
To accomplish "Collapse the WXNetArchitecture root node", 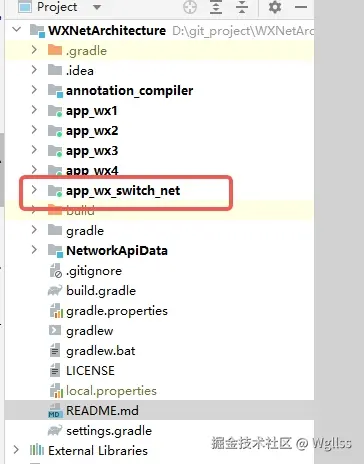I will tap(16, 30).
